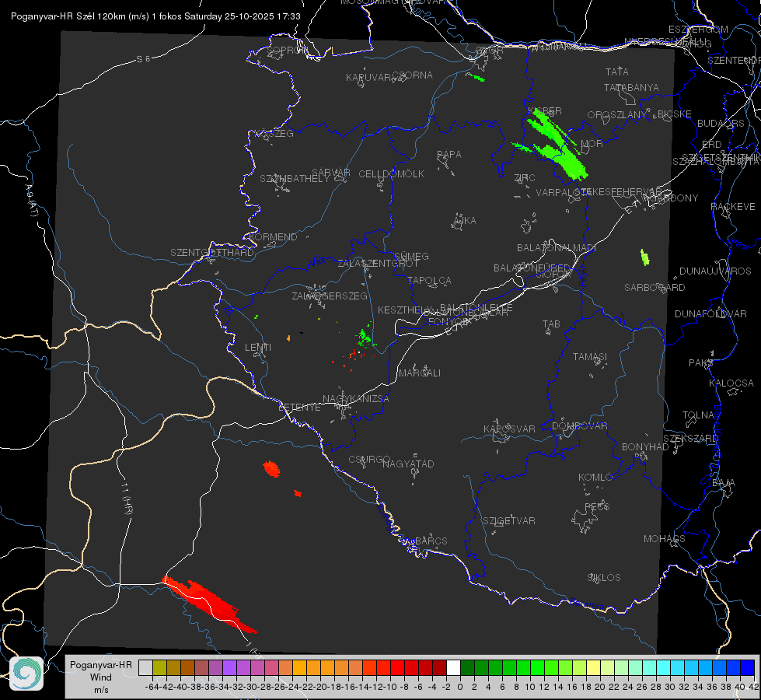761x700 pixels.
Task: Click the KAPUVÁR city label
Action: click(x=369, y=78)
